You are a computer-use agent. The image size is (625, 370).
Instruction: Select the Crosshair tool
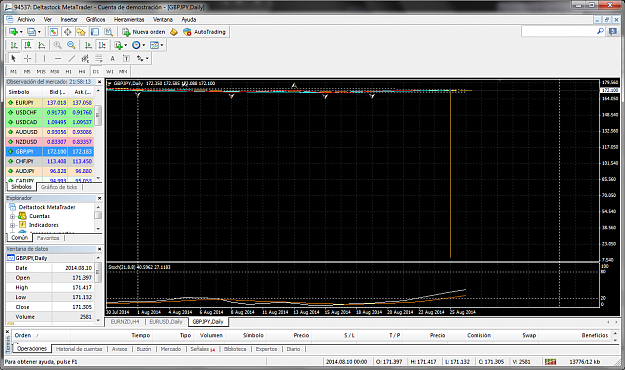[28, 59]
